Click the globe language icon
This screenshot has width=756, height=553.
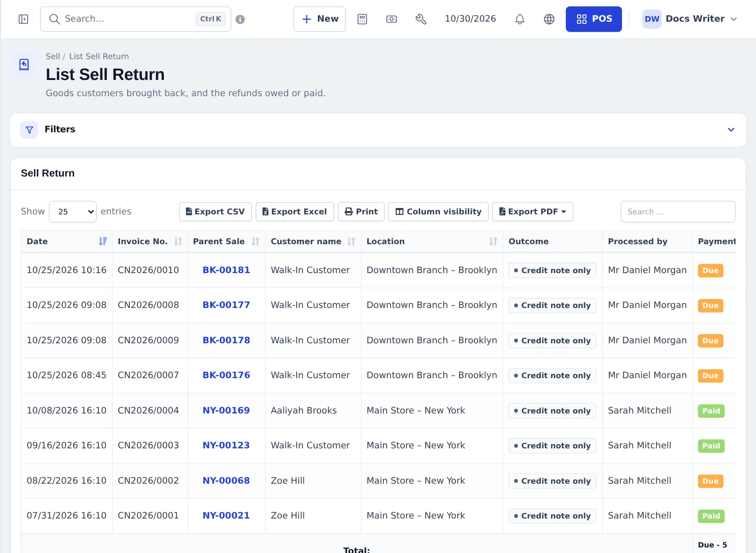(549, 19)
